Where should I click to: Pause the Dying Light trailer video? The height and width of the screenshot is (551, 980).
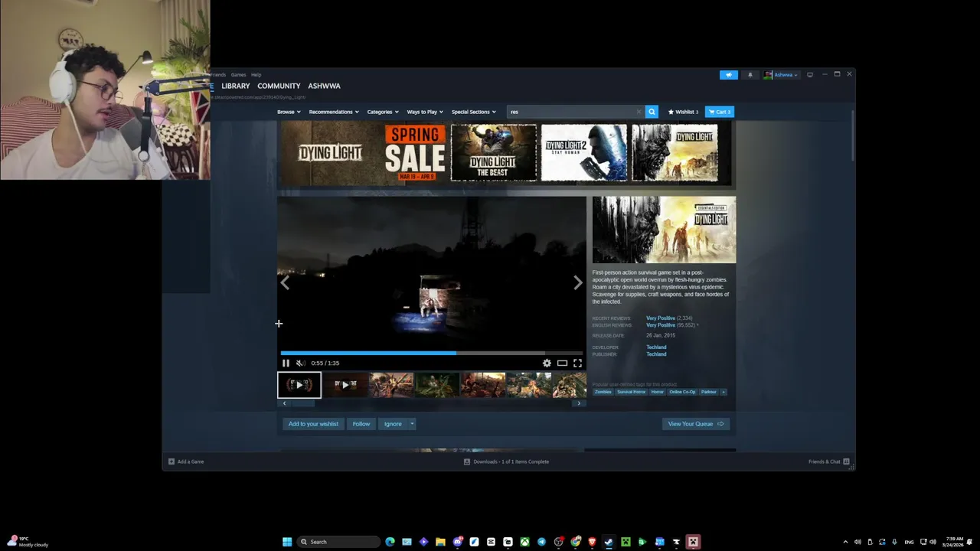point(286,364)
